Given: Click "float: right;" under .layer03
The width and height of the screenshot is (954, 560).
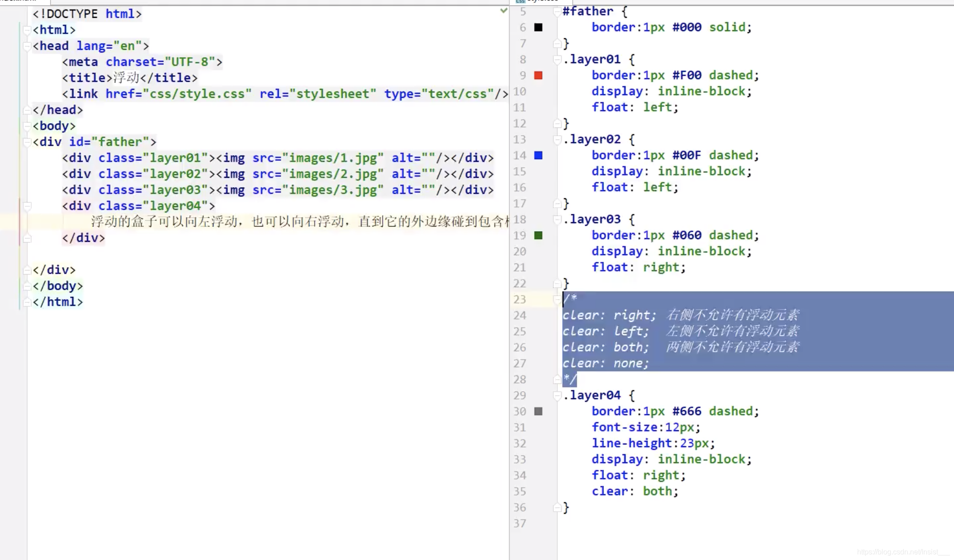Looking at the screenshot, I should (x=638, y=268).
